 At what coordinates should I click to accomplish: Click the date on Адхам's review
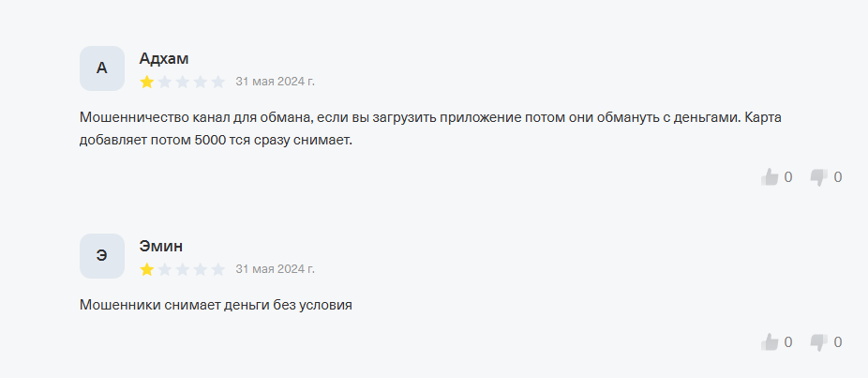coord(275,82)
